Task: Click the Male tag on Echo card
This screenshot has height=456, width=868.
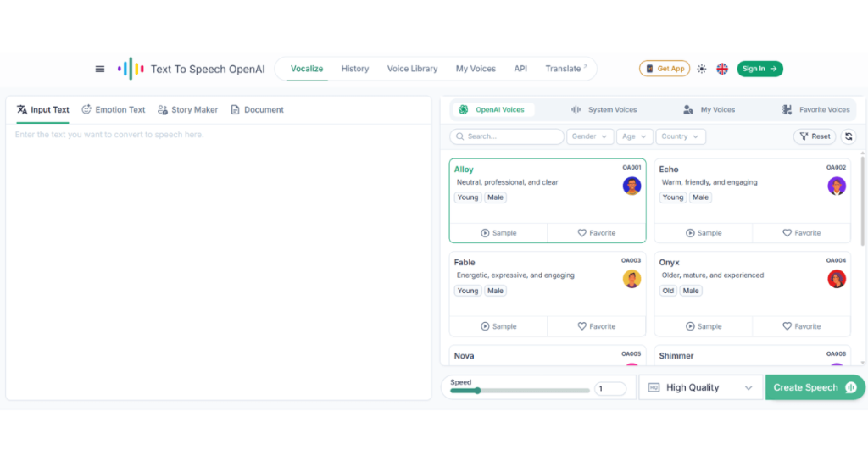Action: [700, 197]
